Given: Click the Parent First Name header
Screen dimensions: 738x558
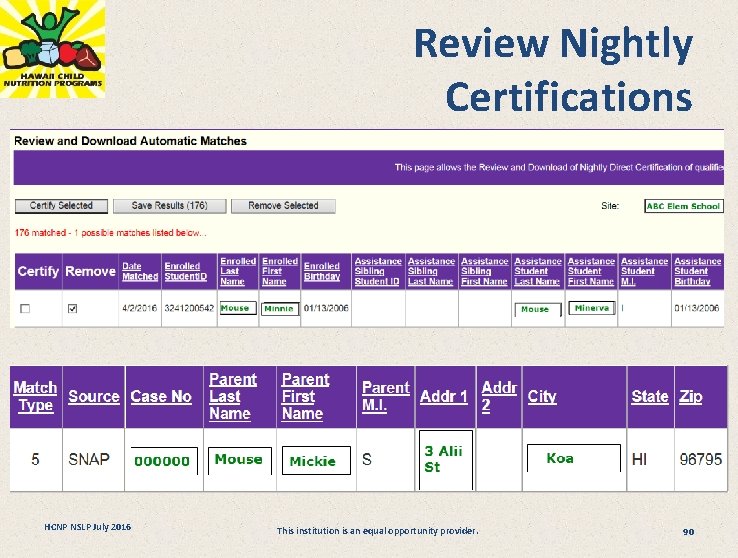Looking at the screenshot, I should click(305, 396).
